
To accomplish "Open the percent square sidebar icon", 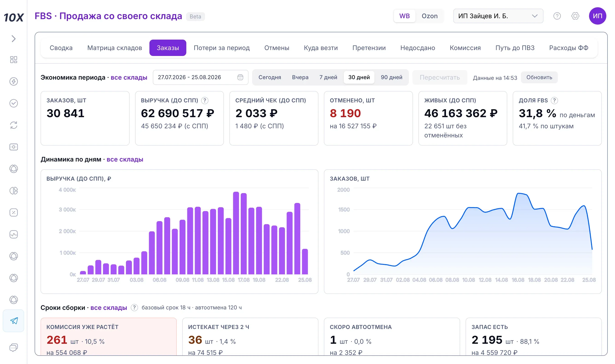I will (x=13, y=212).
